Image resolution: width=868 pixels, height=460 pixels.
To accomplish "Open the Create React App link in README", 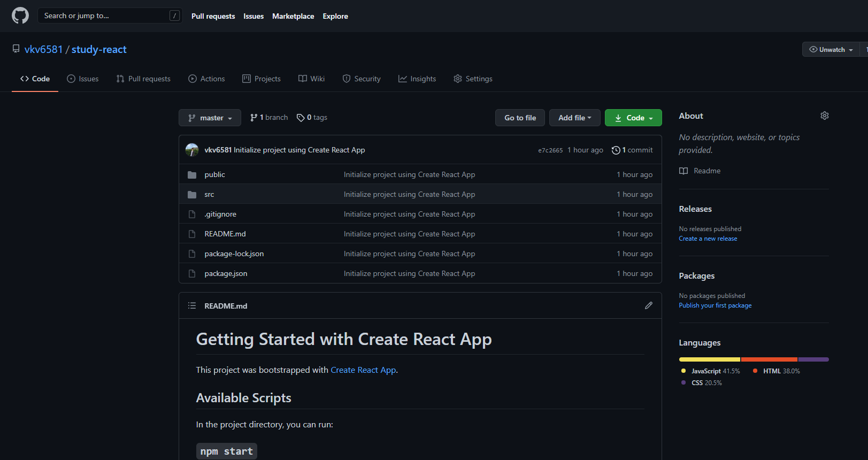I will pos(363,370).
